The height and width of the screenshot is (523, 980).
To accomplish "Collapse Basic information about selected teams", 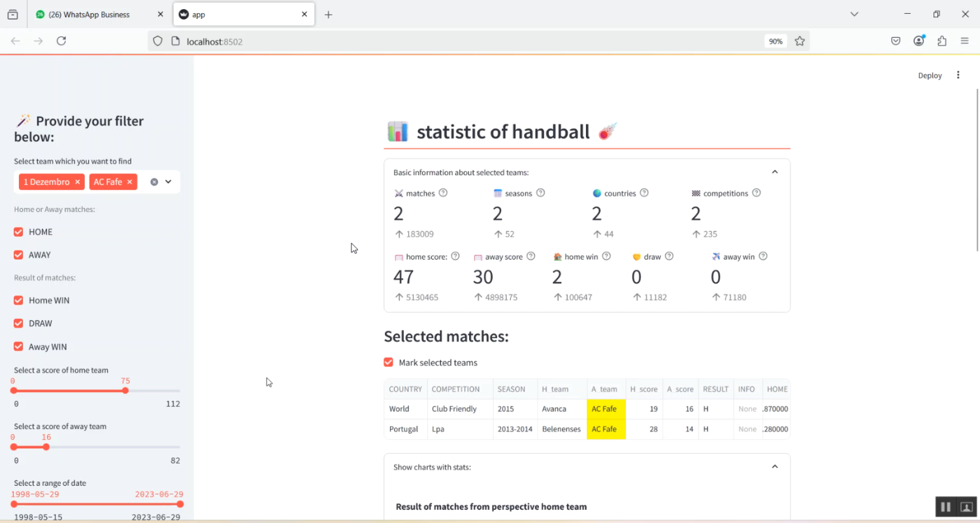I will [x=775, y=172].
